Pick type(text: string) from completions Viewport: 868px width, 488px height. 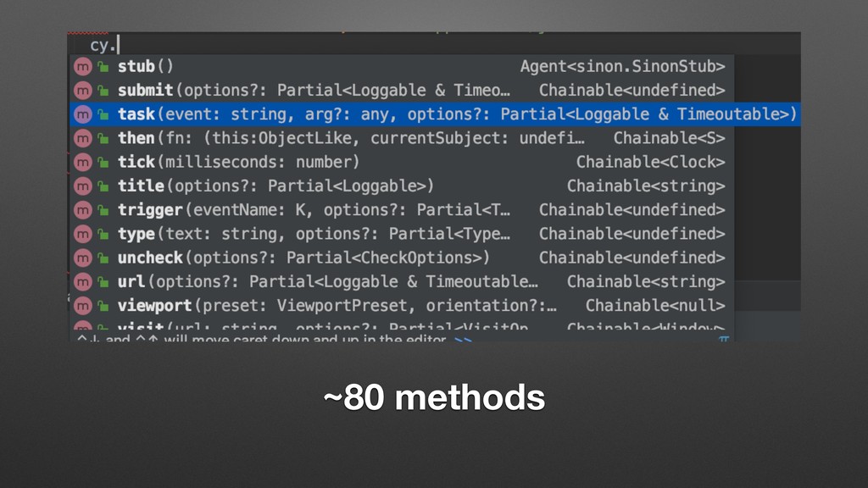point(402,234)
